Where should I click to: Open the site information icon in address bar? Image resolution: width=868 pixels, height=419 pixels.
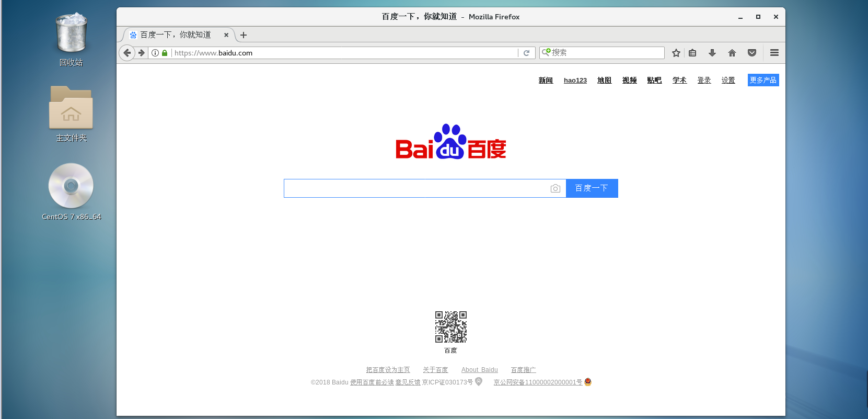point(155,53)
